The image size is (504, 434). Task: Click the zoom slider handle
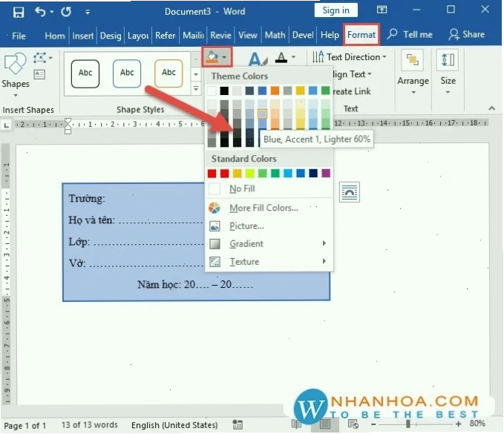click(408, 424)
